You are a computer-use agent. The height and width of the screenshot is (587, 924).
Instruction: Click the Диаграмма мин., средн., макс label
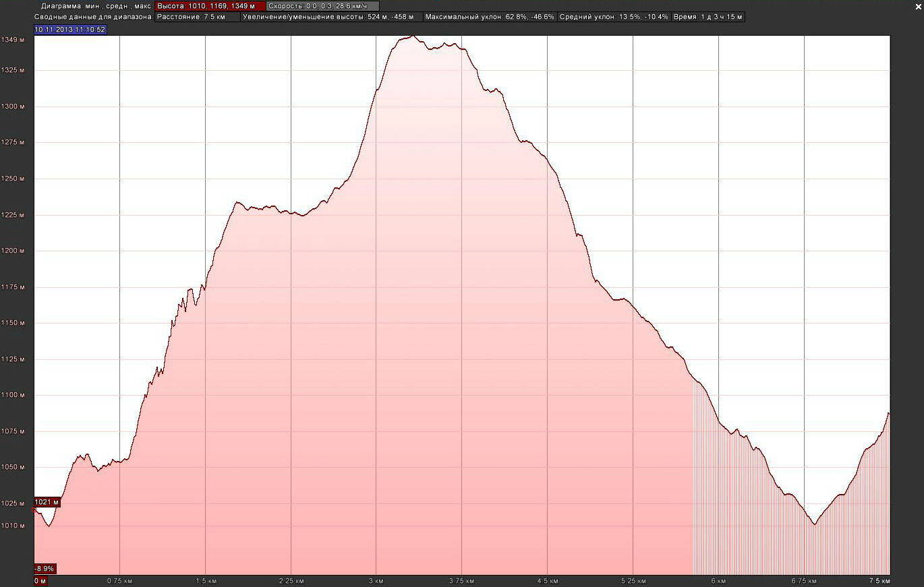[96, 6]
